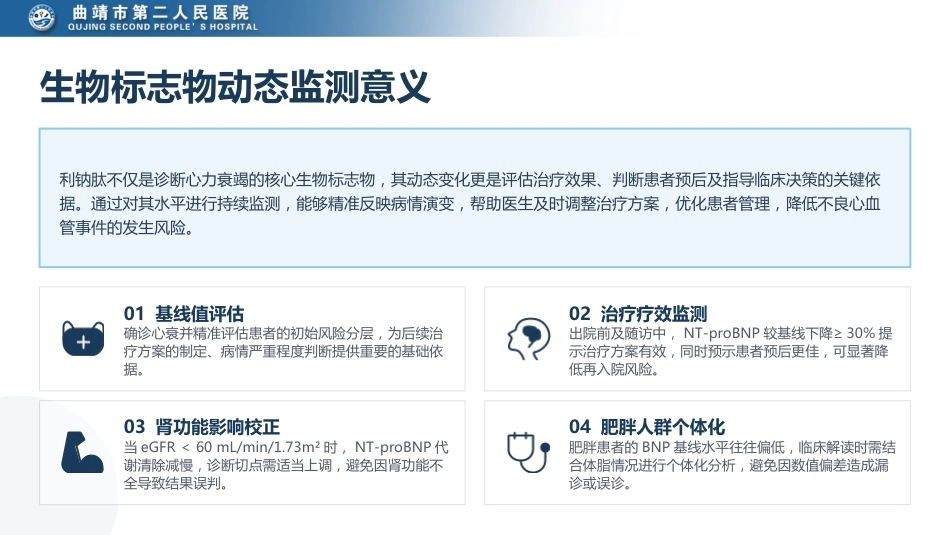This screenshot has height=535, width=950.
Task: Click the stethoscope icon beside 肥胖人群个体化
Action: click(x=528, y=452)
